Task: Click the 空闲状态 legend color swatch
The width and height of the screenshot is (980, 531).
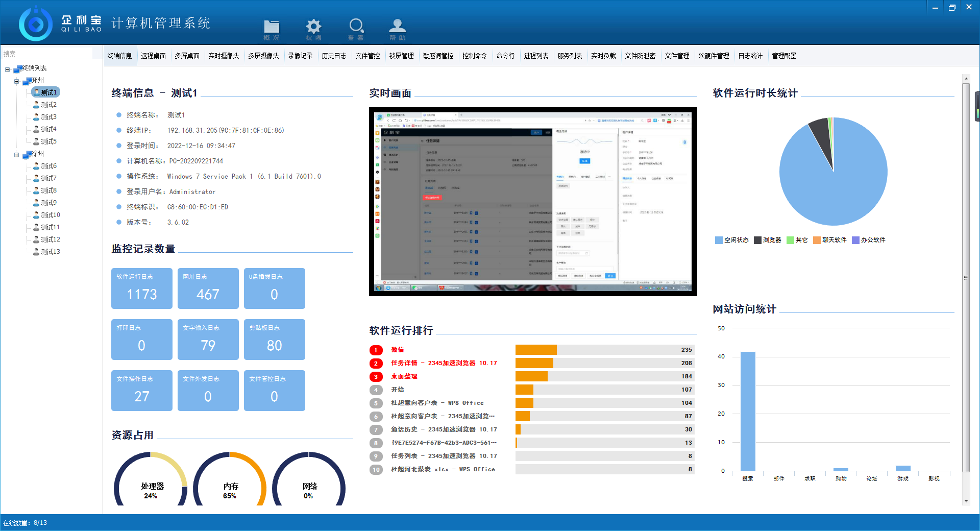Action: [x=719, y=240]
